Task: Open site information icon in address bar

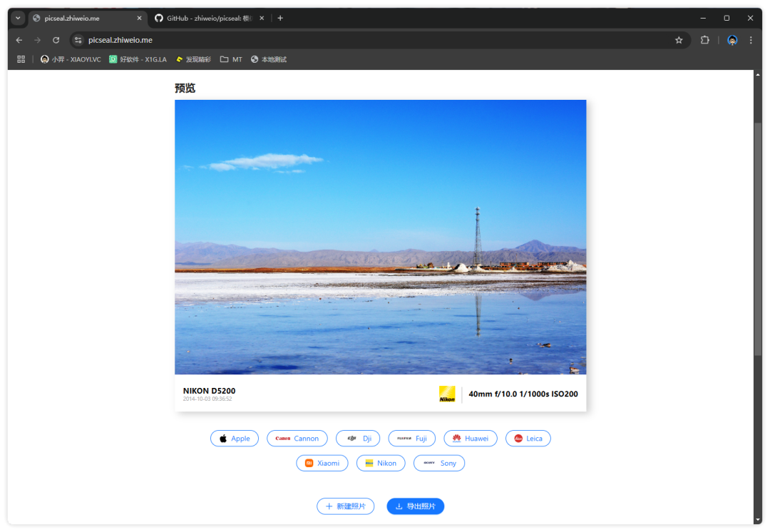Action: [x=78, y=40]
